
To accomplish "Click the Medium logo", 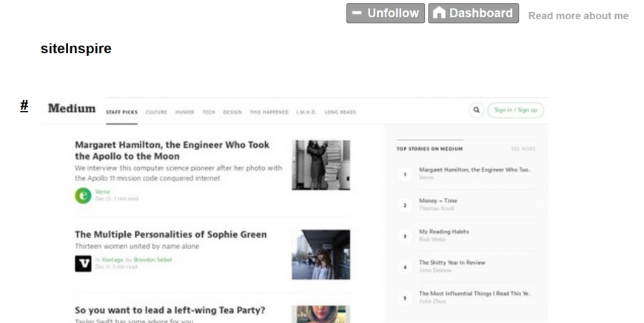I will tap(72, 108).
